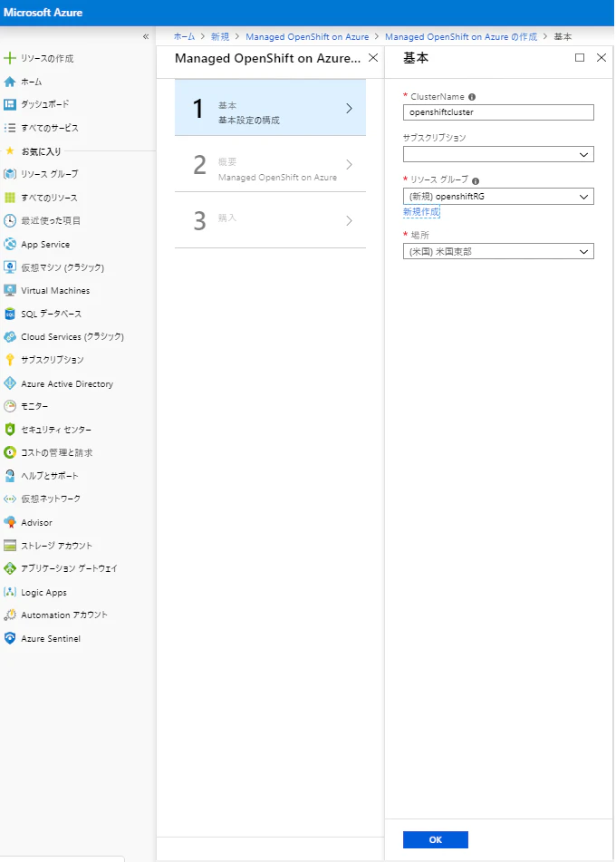The width and height of the screenshot is (616, 862).
Task: Open the ダッシュボード icon
Action: point(9,104)
